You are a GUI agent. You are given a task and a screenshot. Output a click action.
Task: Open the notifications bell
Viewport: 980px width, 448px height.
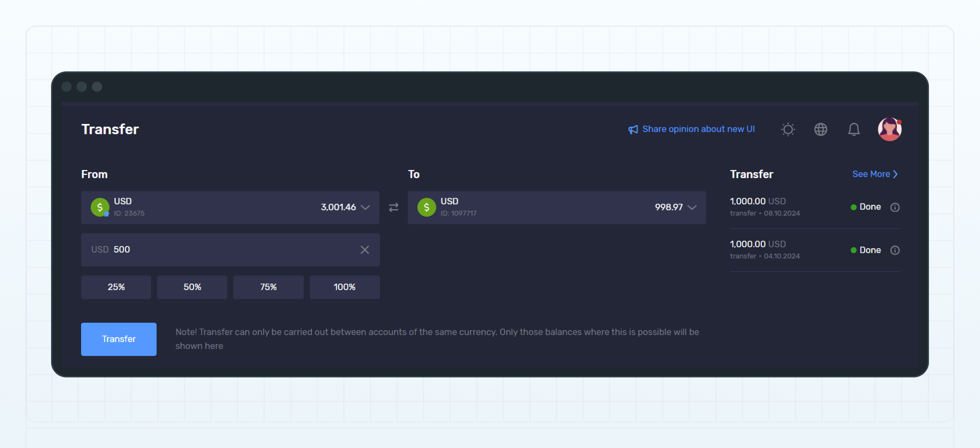[853, 130]
